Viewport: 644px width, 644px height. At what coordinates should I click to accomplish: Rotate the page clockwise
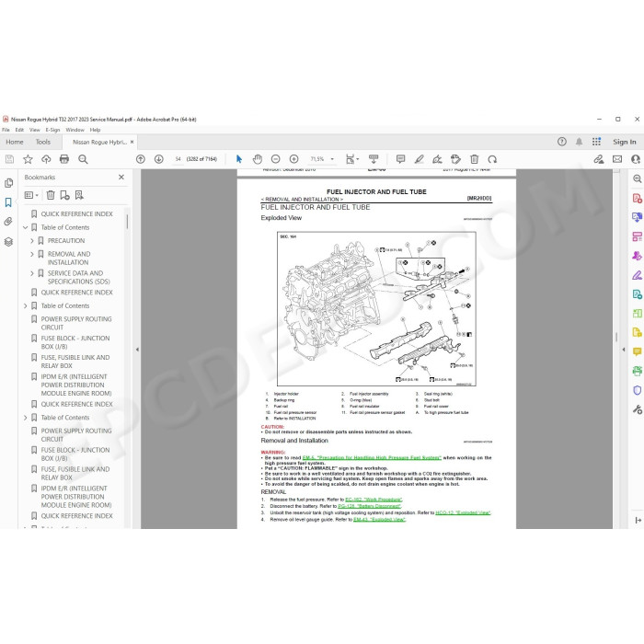tap(492, 159)
